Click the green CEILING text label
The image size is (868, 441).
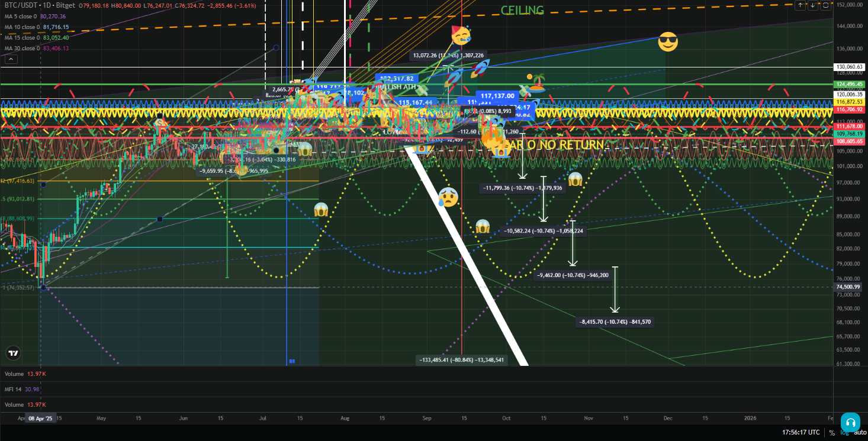[522, 10]
